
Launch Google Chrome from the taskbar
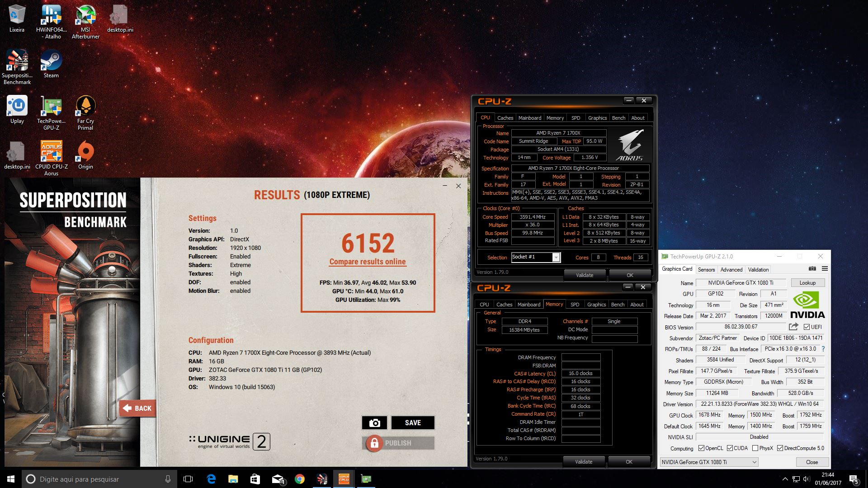coord(299,479)
